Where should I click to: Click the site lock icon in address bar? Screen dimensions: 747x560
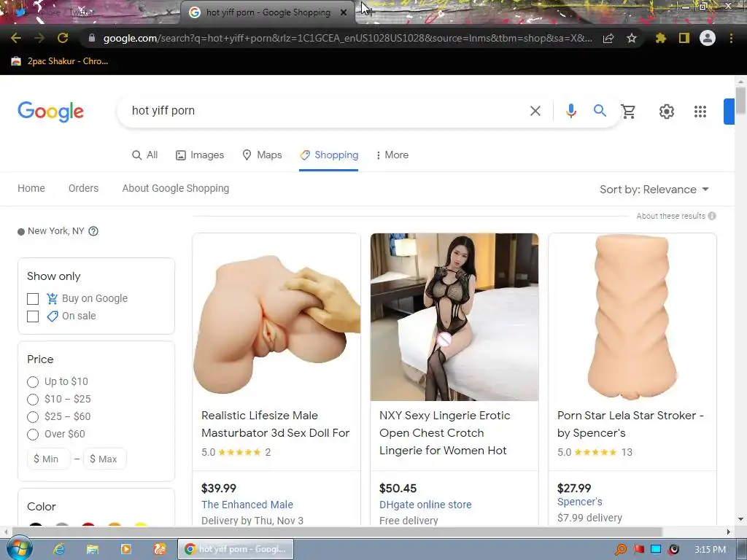pos(92,38)
